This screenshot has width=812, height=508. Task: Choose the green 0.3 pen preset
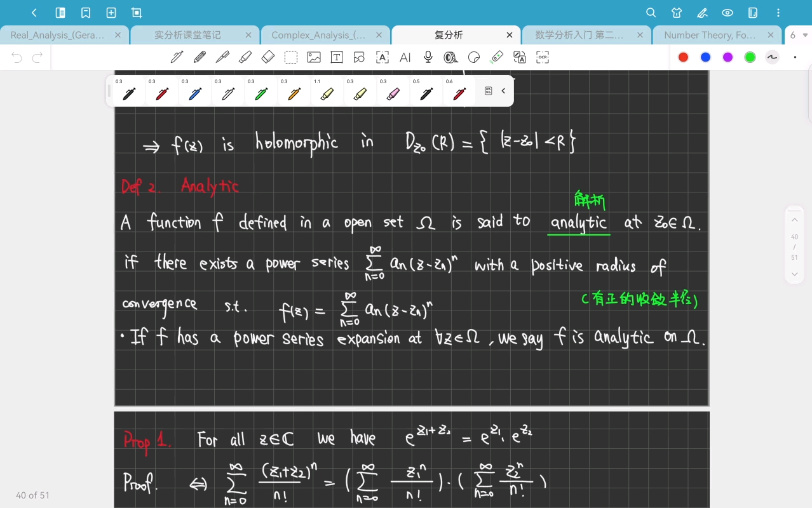(x=261, y=91)
